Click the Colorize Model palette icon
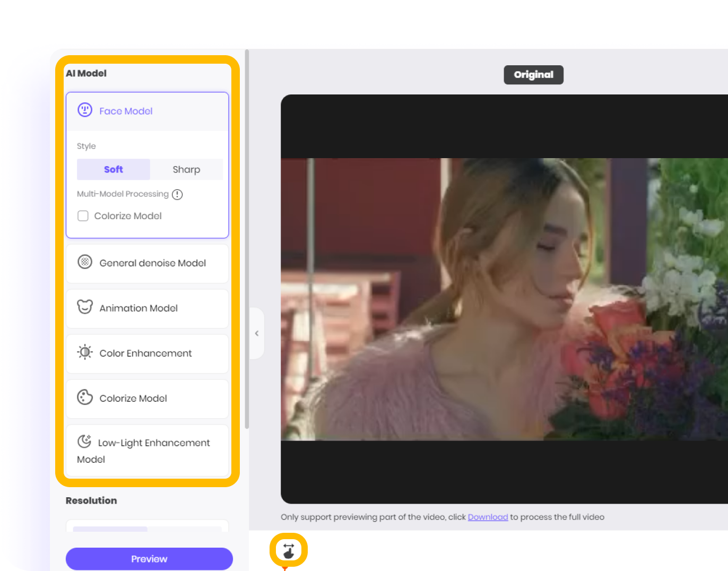Screen dimensions: 728x571 coord(84,397)
